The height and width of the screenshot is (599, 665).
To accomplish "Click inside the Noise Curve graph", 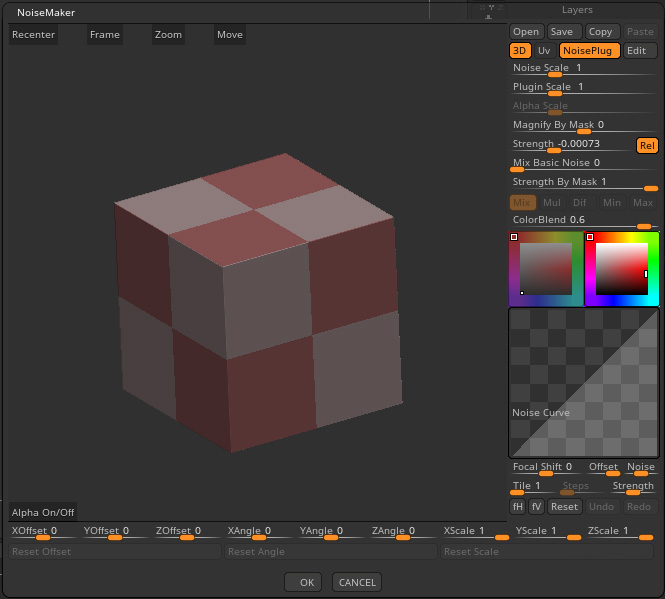I will [x=584, y=381].
